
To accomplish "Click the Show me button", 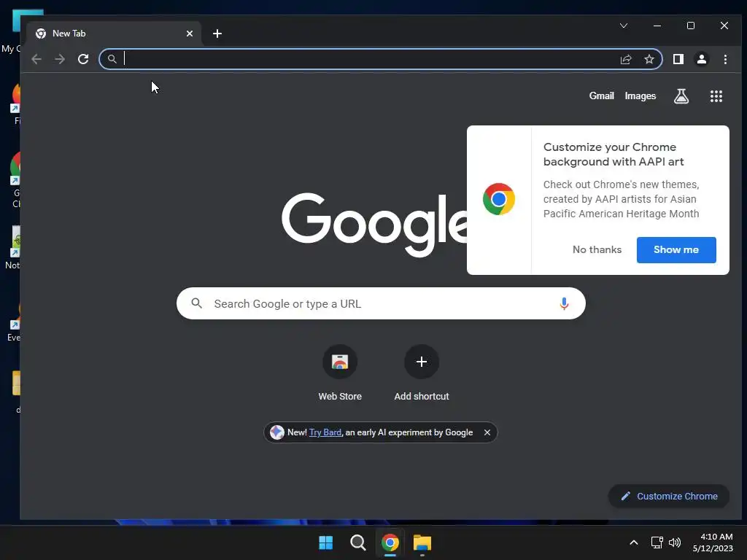I will [x=676, y=249].
